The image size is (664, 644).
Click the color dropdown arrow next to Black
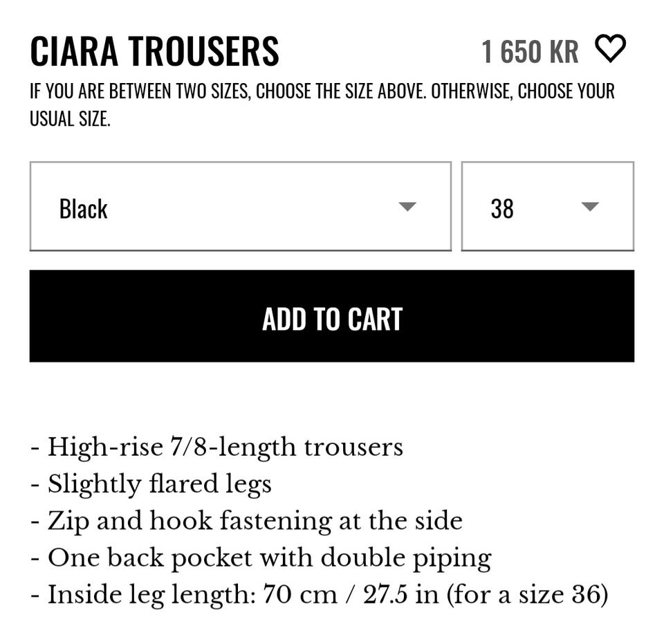point(407,207)
